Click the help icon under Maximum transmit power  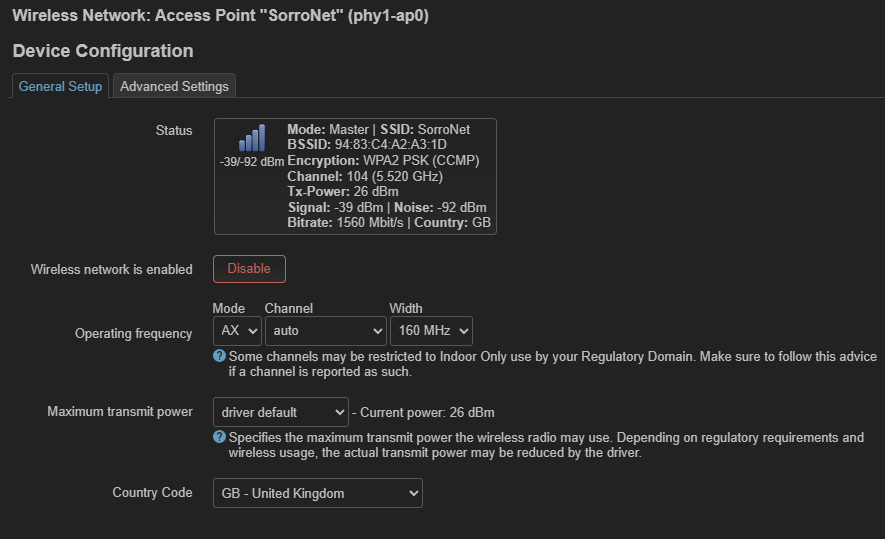219,437
